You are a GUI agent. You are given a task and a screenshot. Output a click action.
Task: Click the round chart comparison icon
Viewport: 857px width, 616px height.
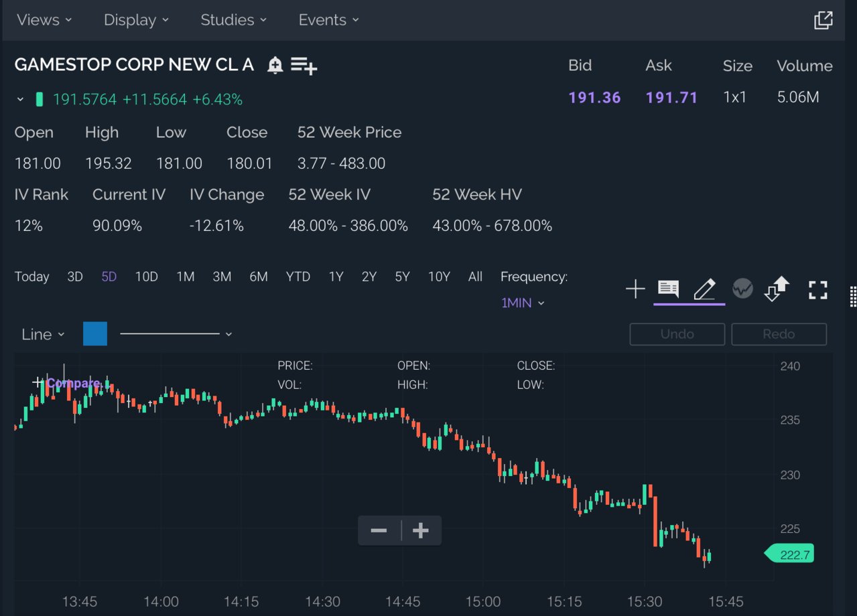(x=742, y=289)
